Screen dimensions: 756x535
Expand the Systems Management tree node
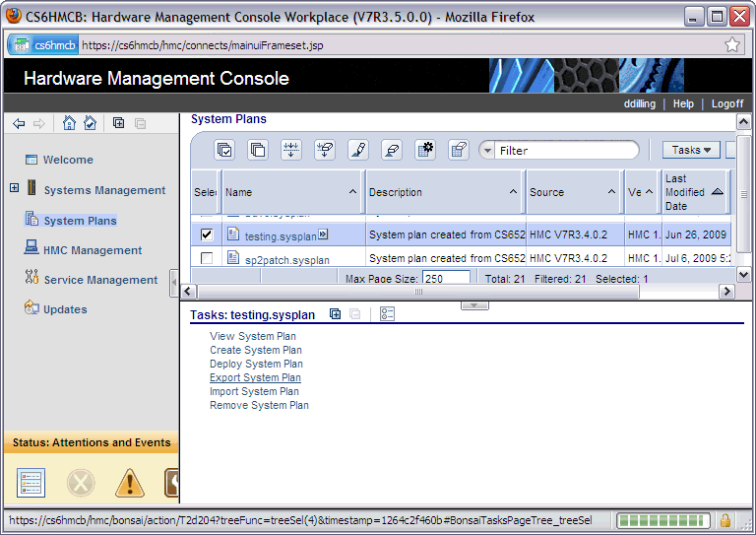[x=15, y=187]
